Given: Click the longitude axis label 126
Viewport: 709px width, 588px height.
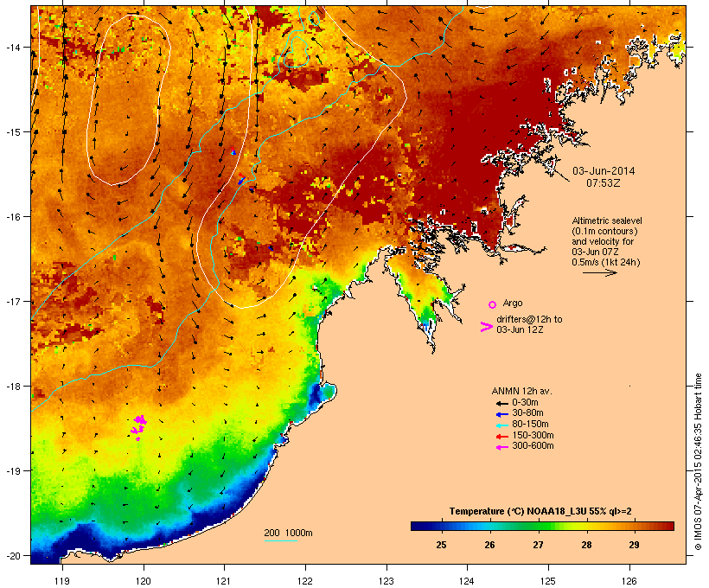Looking at the screenshot, I should [629, 581].
